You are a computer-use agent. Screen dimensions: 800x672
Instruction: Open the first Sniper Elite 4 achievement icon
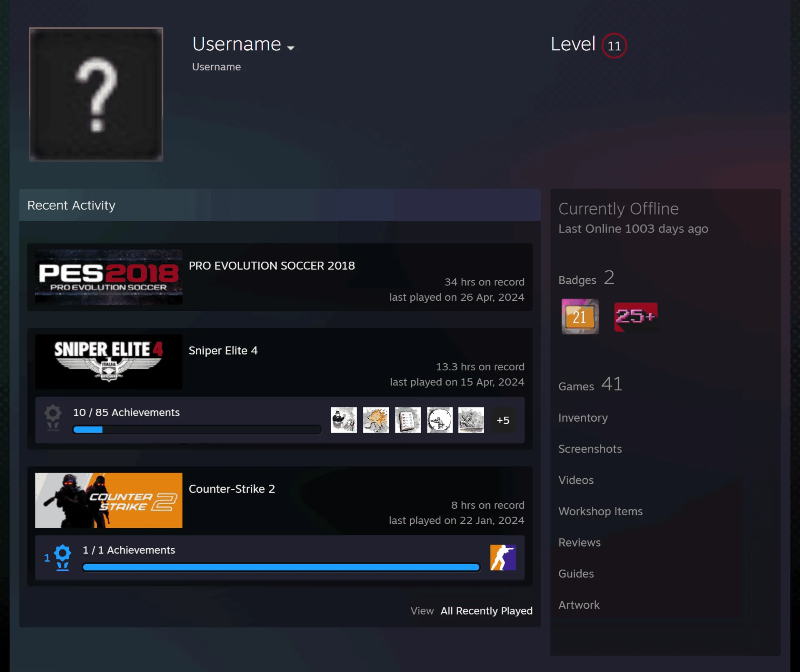pyautogui.click(x=344, y=420)
